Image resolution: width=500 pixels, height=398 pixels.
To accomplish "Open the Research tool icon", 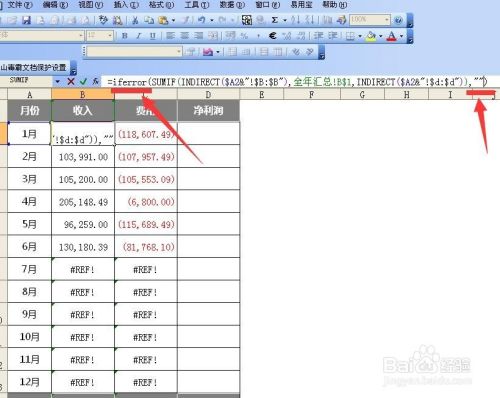I will point(117,20).
